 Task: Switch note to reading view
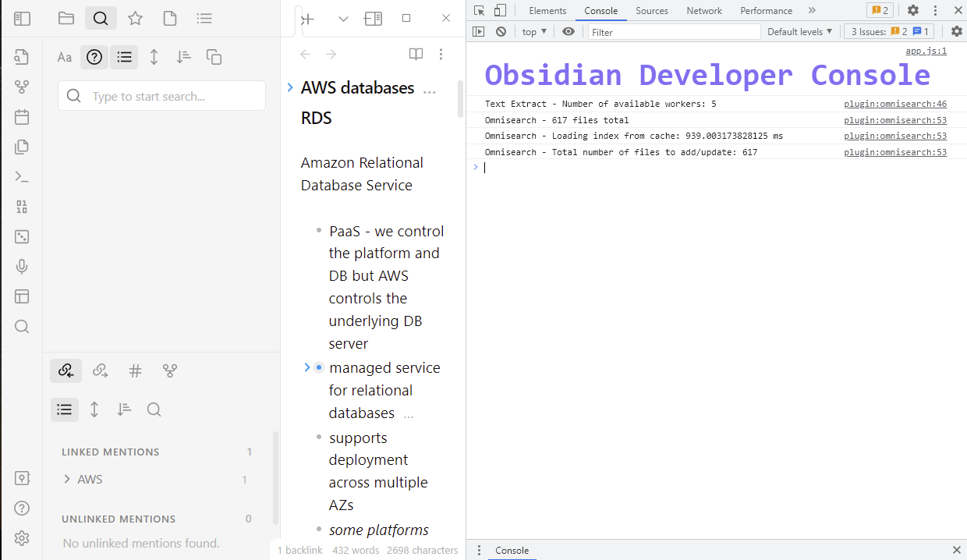[x=416, y=54]
